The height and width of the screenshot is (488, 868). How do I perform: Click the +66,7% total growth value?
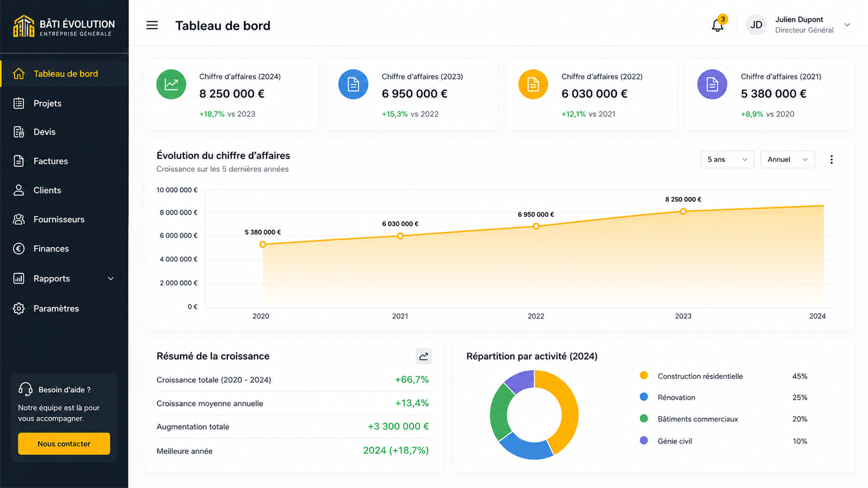click(411, 380)
